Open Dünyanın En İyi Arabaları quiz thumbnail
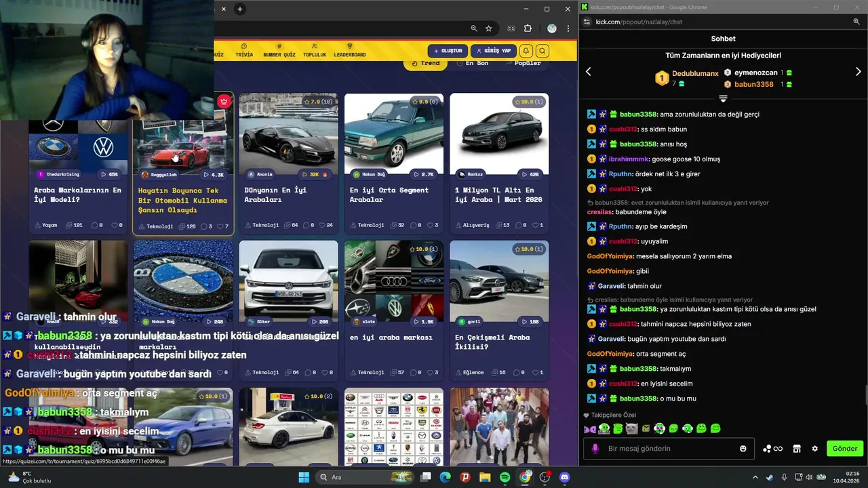Viewport: 868px width, 488px height. pyautogui.click(x=288, y=134)
